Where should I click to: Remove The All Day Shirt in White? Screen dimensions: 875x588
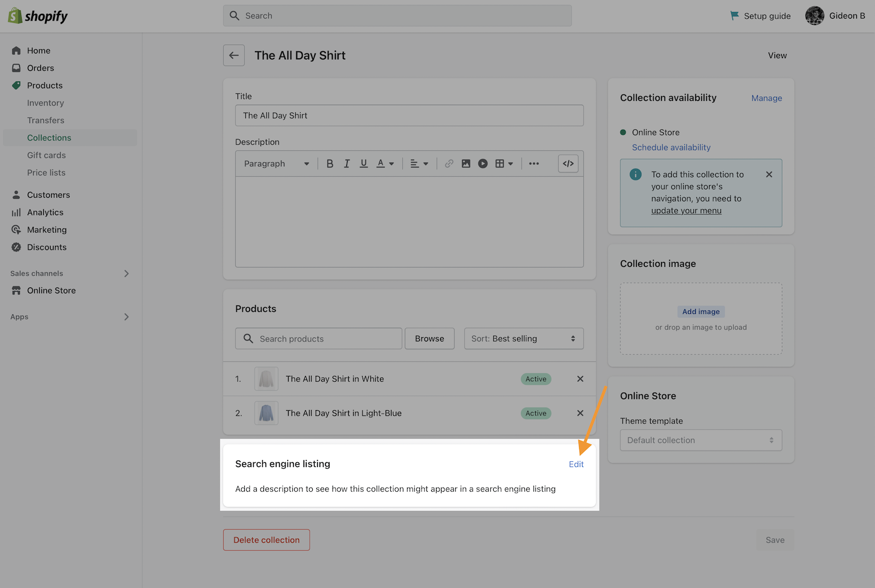[x=580, y=379]
